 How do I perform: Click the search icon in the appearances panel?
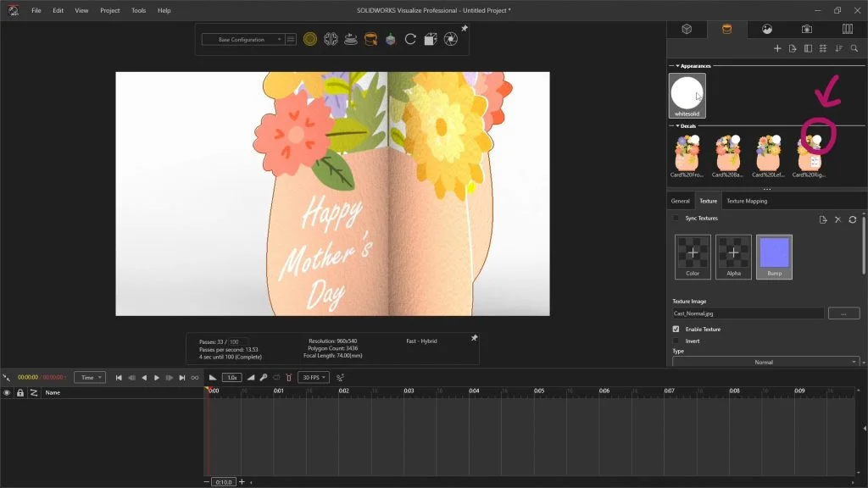(854, 48)
